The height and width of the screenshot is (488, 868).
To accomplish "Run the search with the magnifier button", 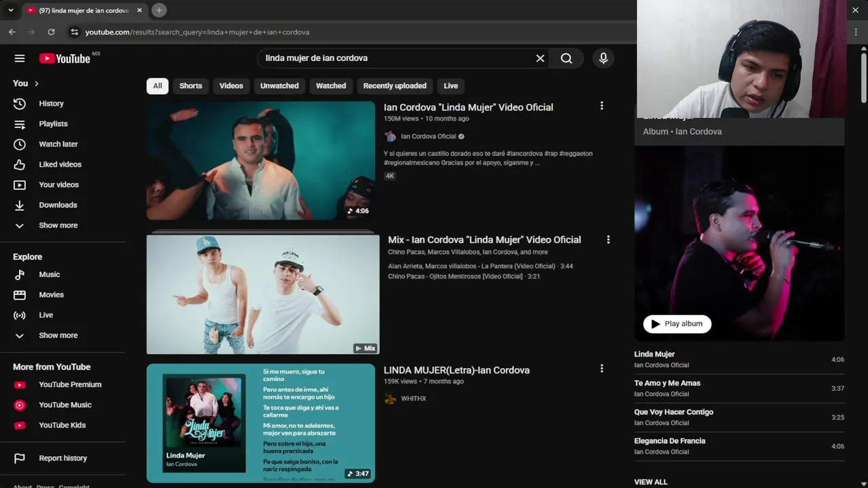I will [566, 58].
